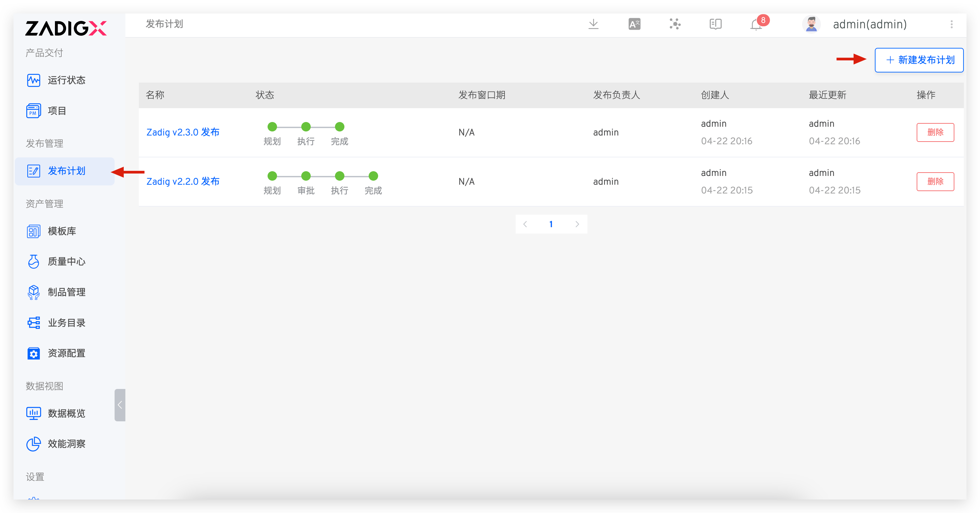The width and height of the screenshot is (980, 513).
Task: Open the language translation icon
Action: [x=634, y=24]
